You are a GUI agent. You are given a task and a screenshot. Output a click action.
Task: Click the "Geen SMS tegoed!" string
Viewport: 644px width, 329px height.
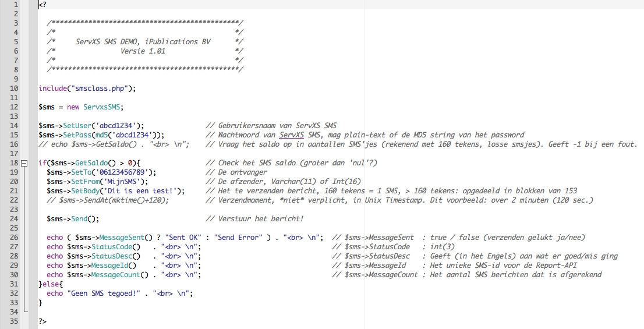[104, 293]
